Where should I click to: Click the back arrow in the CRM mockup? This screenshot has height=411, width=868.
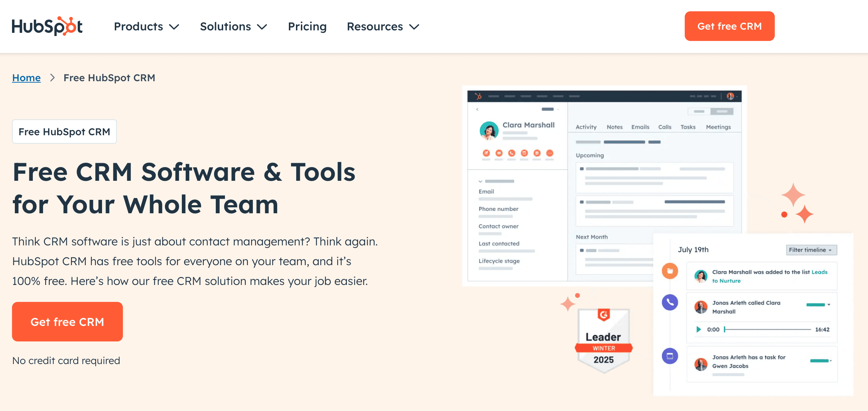477,109
